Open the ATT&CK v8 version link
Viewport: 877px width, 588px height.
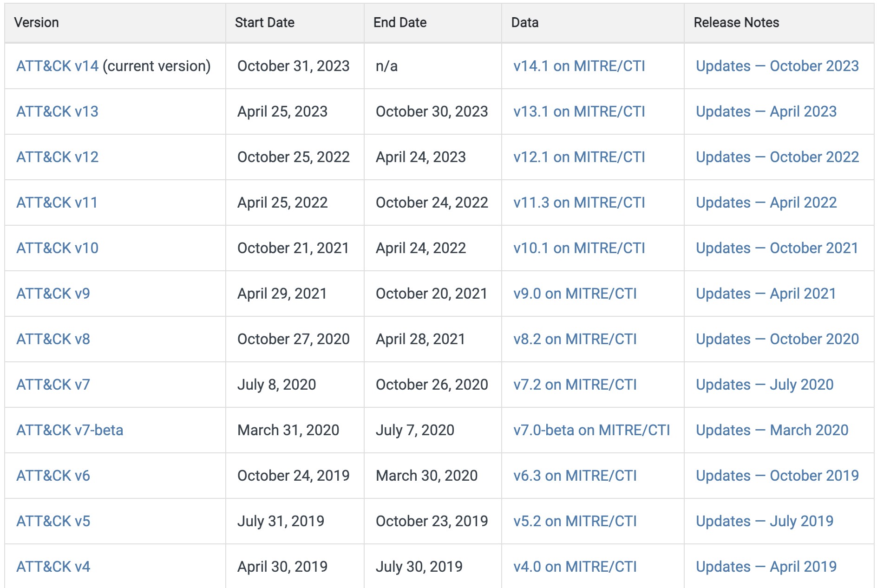pos(53,339)
